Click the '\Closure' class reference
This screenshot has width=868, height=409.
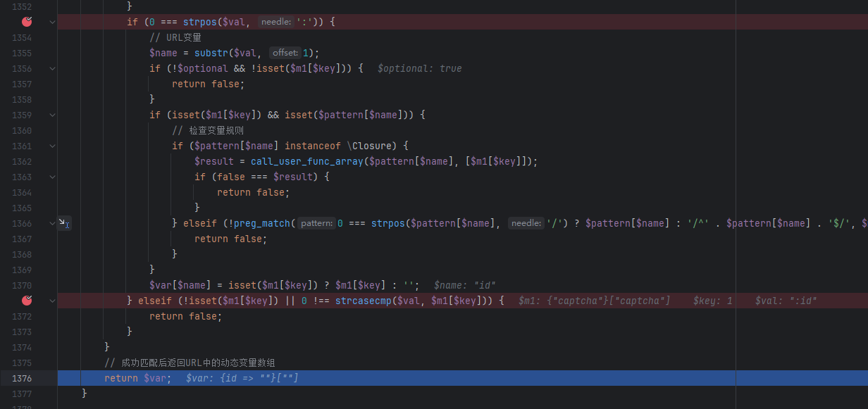pos(369,146)
